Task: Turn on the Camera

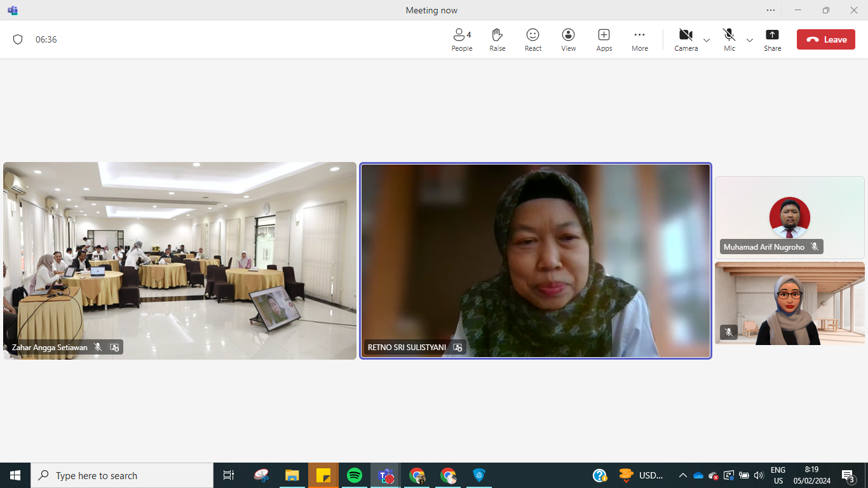Action: pos(686,39)
